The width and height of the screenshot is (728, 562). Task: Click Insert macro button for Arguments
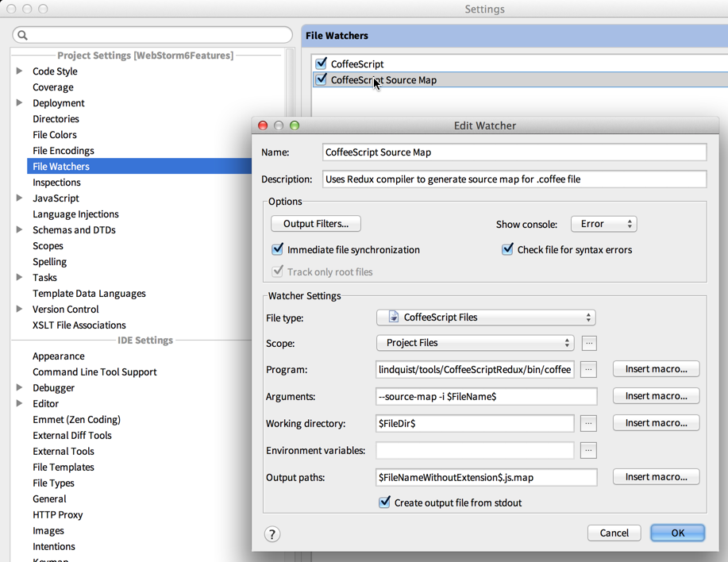(x=656, y=396)
